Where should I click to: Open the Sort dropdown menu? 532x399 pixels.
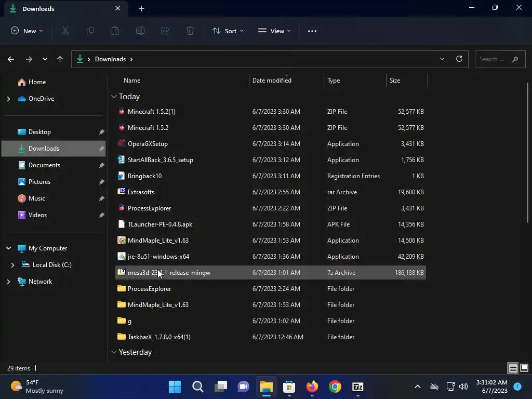point(228,31)
